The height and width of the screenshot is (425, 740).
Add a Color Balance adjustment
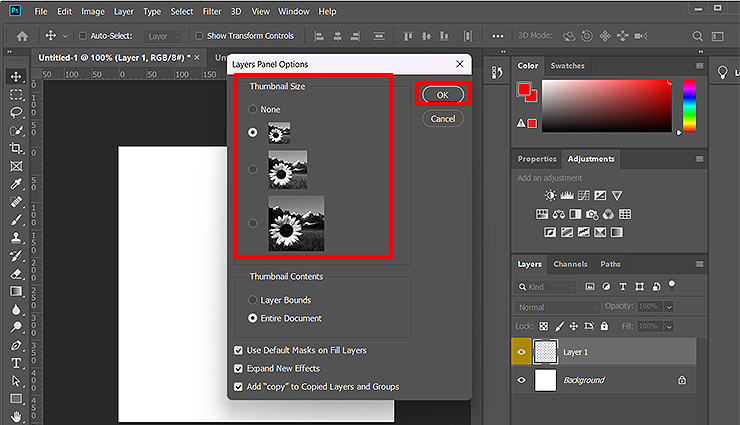[559, 214]
